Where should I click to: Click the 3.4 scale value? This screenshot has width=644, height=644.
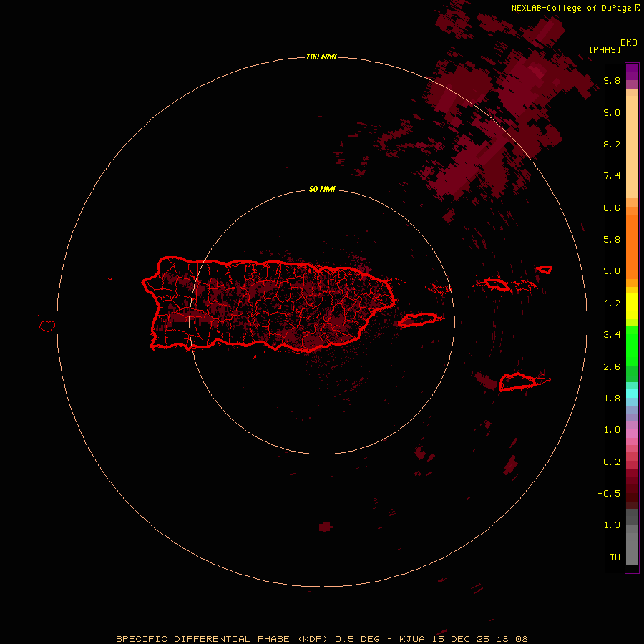point(612,335)
